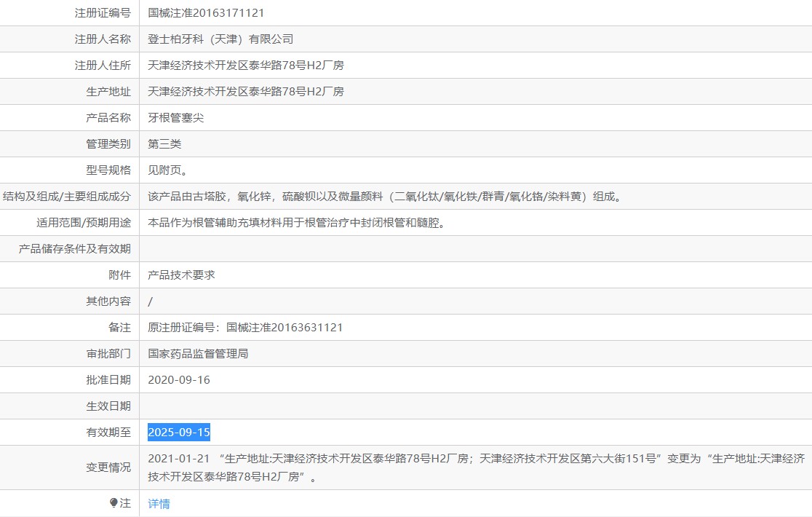Click approval department 国家药品监督管理局
The width and height of the screenshot is (812, 517).
[198, 354]
